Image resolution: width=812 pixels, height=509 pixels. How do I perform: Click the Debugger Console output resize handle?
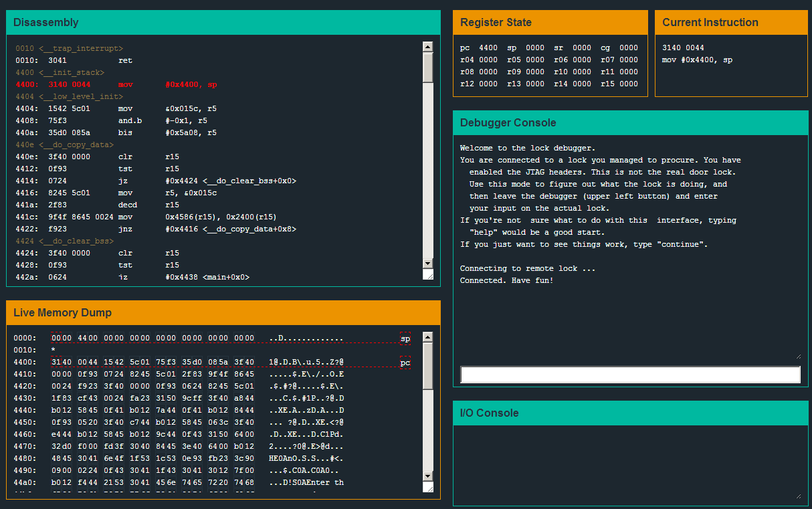[797, 356]
